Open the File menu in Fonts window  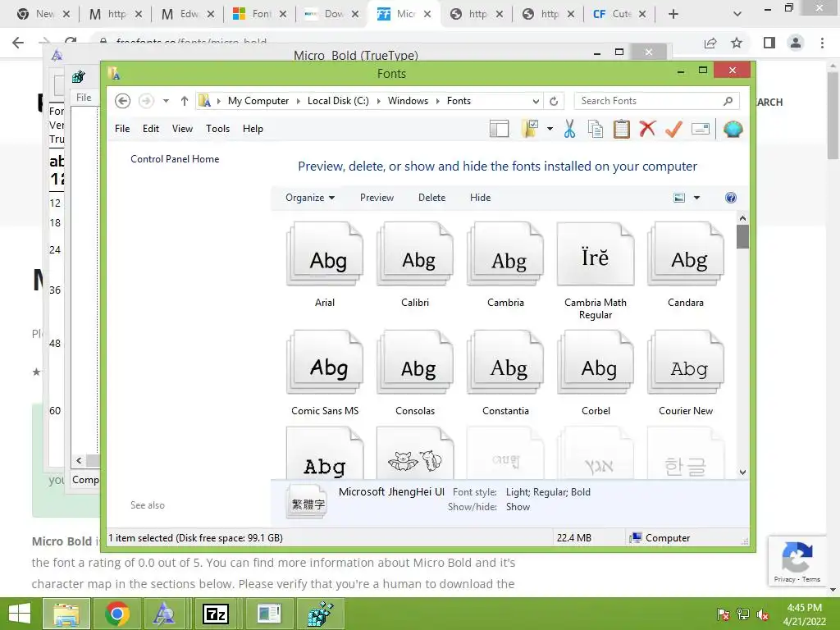click(x=122, y=129)
